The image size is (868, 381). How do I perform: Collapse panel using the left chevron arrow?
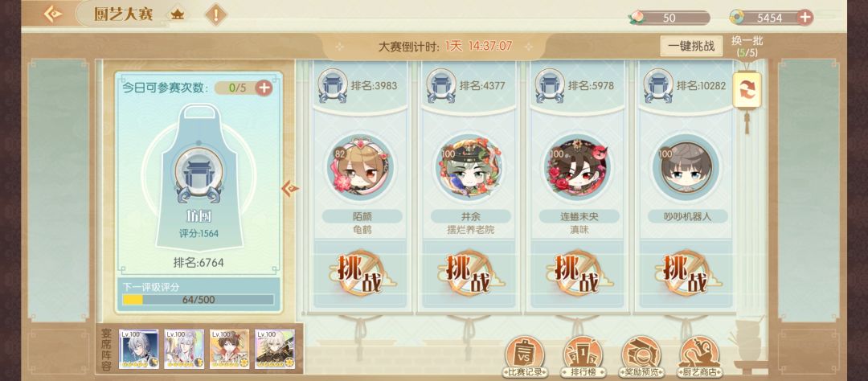(x=289, y=189)
